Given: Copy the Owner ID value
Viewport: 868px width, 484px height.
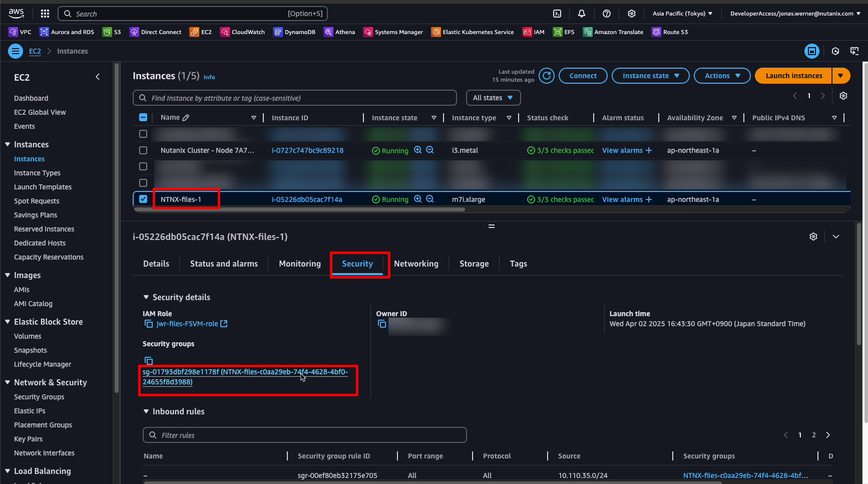Looking at the screenshot, I should click(382, 324).
